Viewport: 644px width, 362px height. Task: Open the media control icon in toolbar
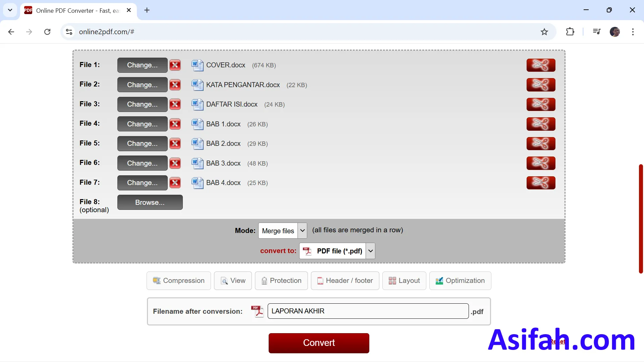pos(596,32)
